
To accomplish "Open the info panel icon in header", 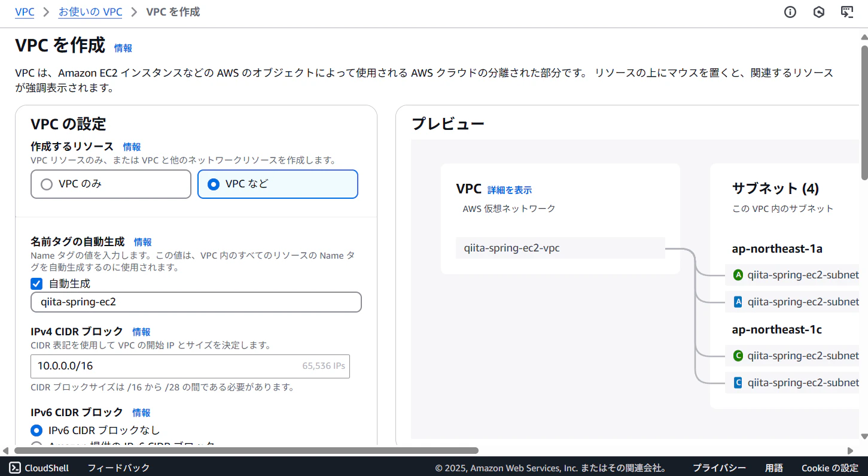I will (x=790, y=12).
